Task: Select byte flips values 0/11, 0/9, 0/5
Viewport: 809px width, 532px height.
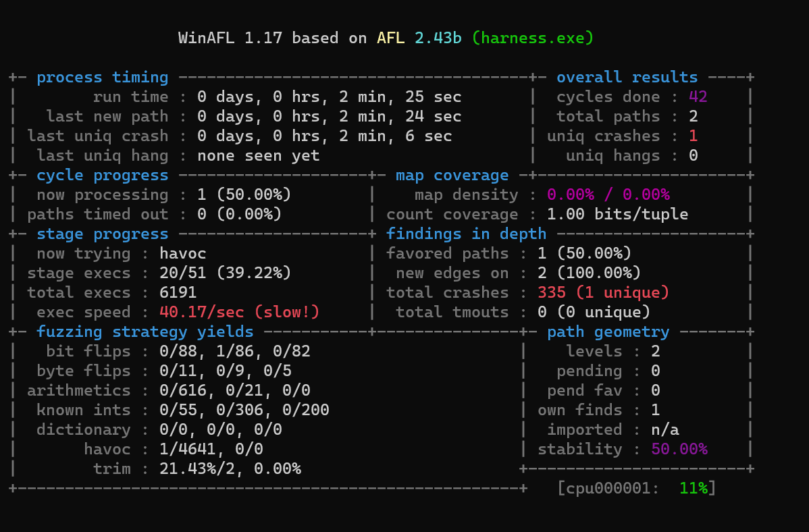Action: pyautogui.click(x=226, y=371)
